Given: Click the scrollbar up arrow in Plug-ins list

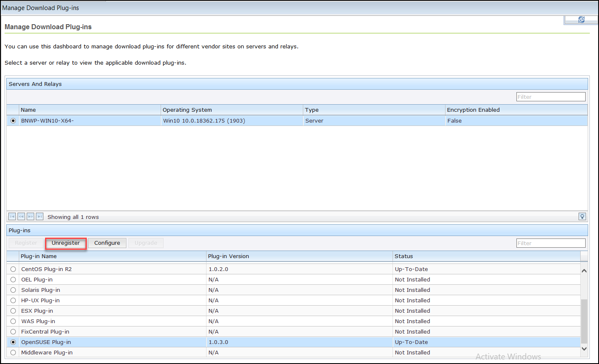Looking at the screenshot, I should [x=584, y=270].
